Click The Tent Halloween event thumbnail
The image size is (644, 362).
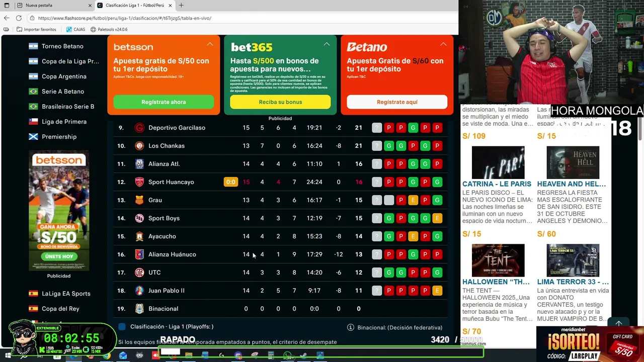(x=498, y=260)
